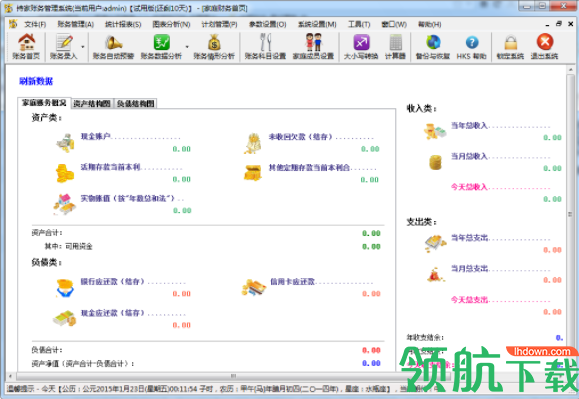Click the 锁定系统 padlock icon
Image resolution: width=579 pixels, height=399 pixels.
click(x=510, y=47)
